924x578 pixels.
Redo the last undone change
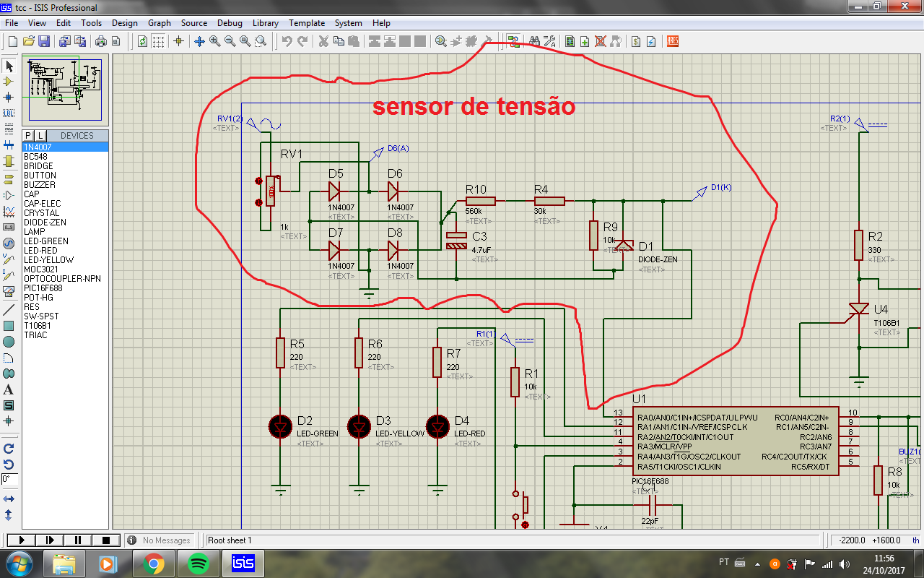[x=302, y=41]
